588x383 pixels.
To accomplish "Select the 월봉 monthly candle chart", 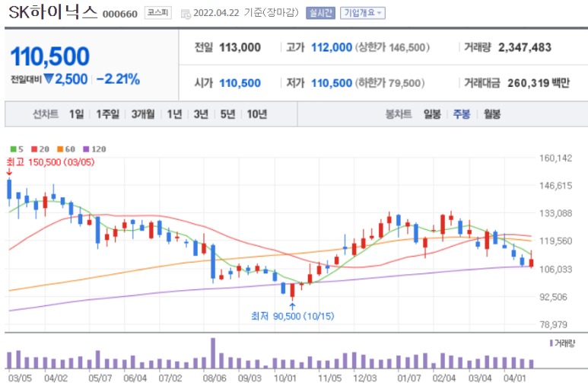I will (x=491, y=114).
